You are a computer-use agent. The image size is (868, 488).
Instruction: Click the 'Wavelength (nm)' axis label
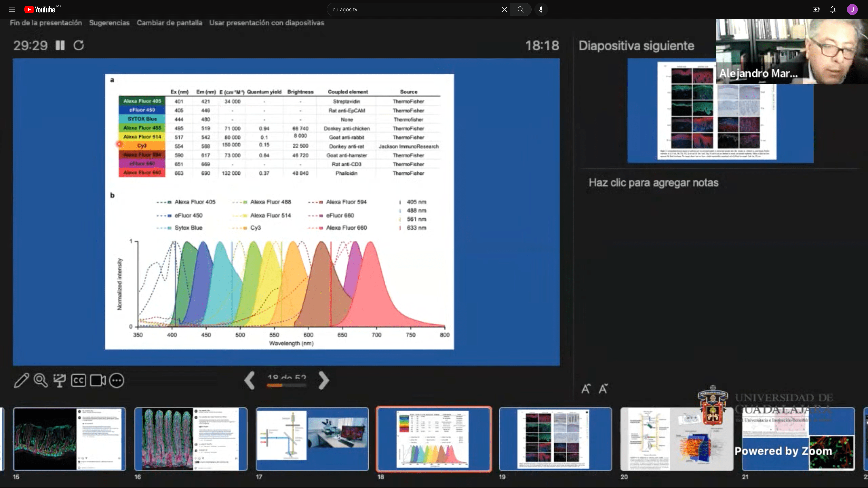pos(291,343)
